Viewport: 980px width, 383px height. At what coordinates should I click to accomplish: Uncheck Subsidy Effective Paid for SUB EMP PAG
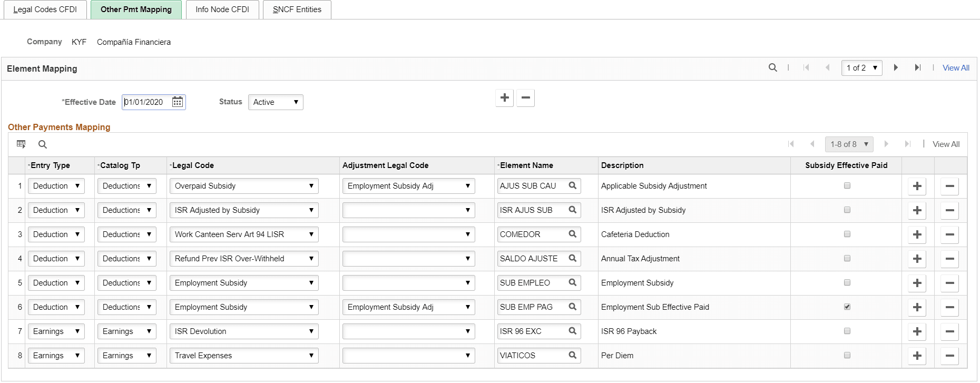click(847, 307)
